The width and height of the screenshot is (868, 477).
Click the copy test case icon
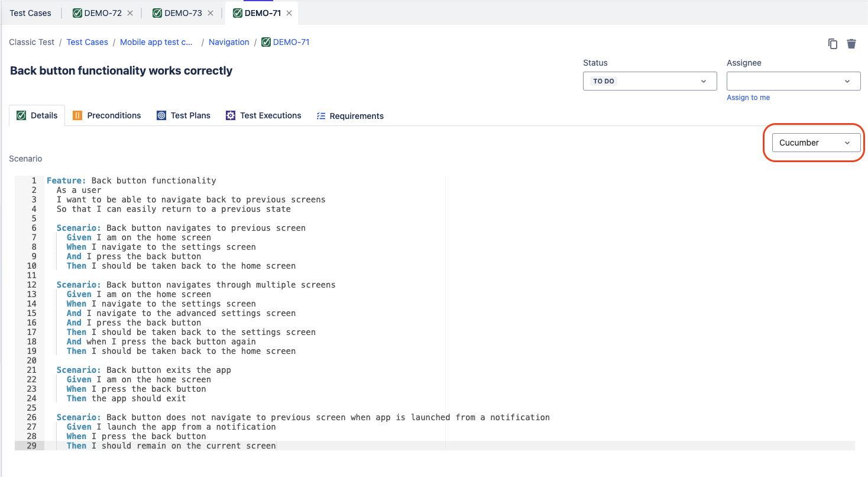[833, 44]
